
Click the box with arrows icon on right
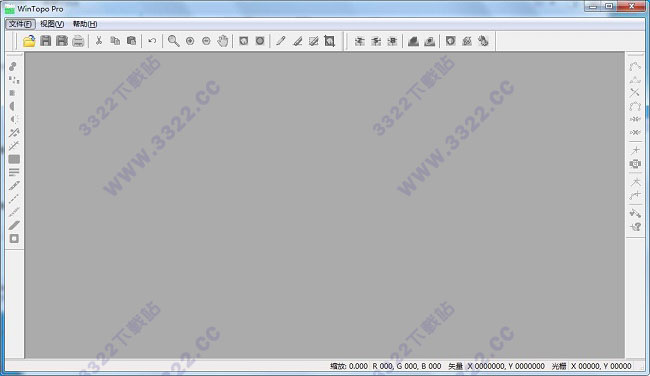coord(635,164)
